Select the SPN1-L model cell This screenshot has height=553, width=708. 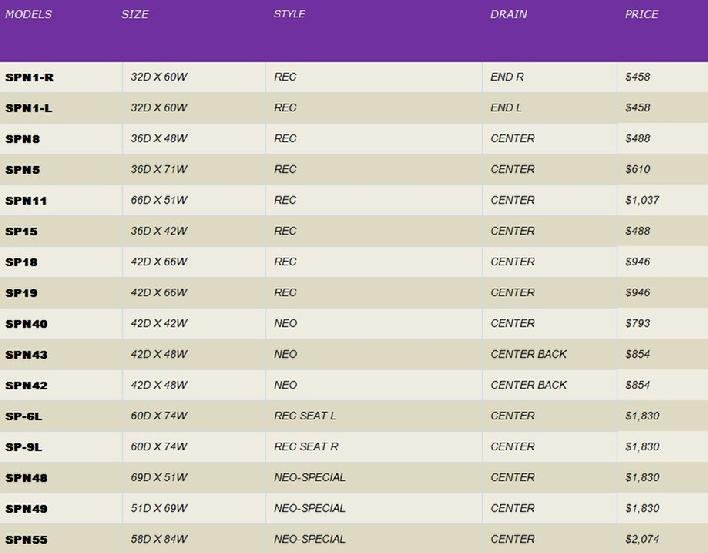point(29,108)
